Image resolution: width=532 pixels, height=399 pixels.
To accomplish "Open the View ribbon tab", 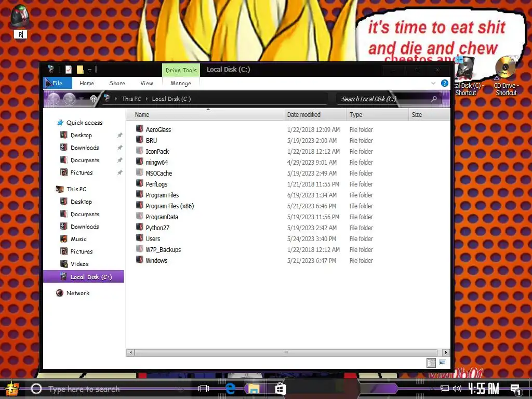I will [147, 83].
